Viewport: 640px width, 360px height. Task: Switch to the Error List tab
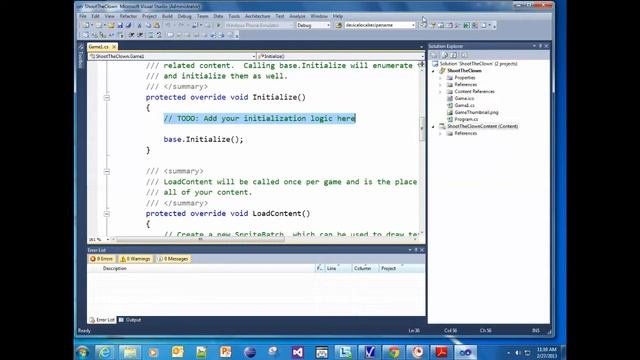[102, 320]
